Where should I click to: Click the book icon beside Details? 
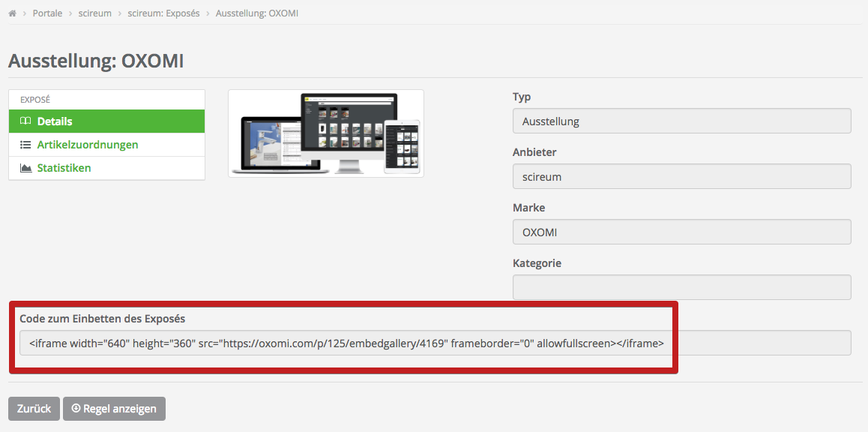point(25,121)
